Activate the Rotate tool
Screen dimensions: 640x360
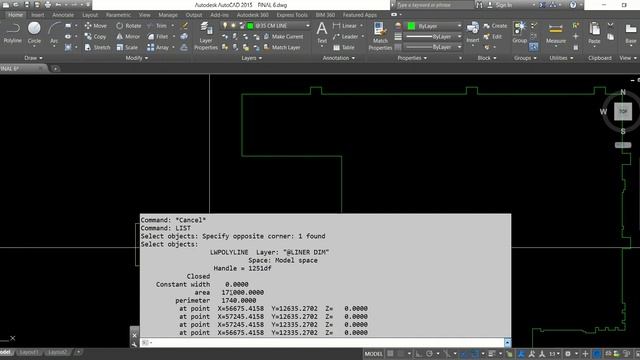tap(129, 26)
